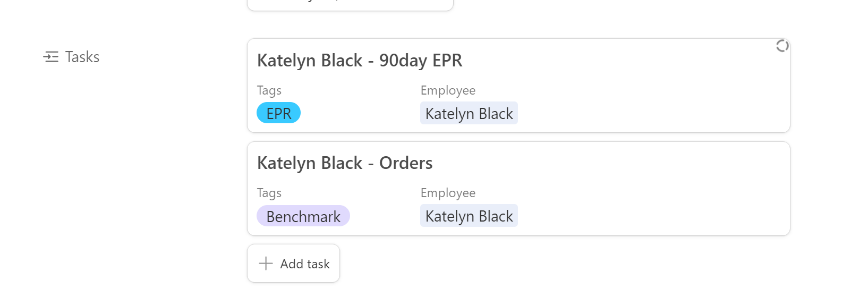
Task: Click the loading spinner on 90day EPR card
Action: [782, 46]
